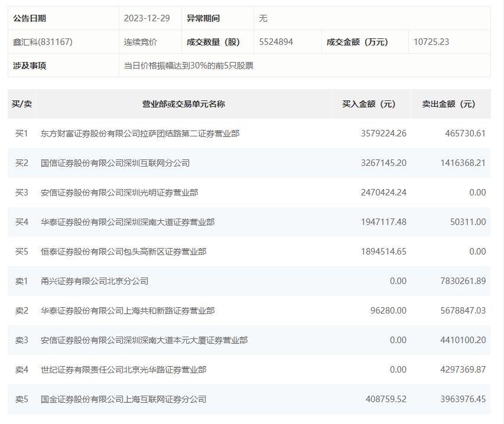This screenshot has width=504, height=424.
Task: Select the 当日价格振幅达到30% description text
Action: pyautogui.click(x=188, y=66)
